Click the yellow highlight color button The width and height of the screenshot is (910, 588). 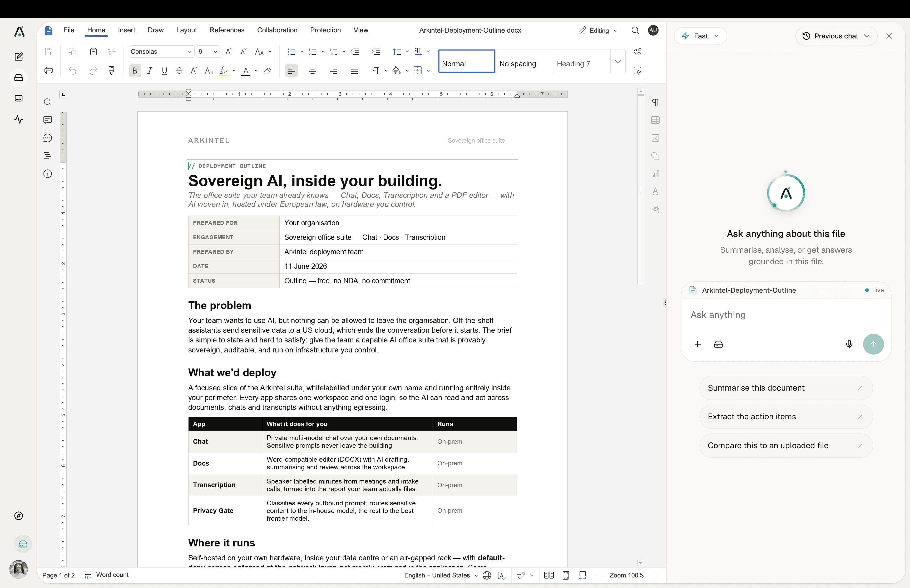[x=223, y=71]
